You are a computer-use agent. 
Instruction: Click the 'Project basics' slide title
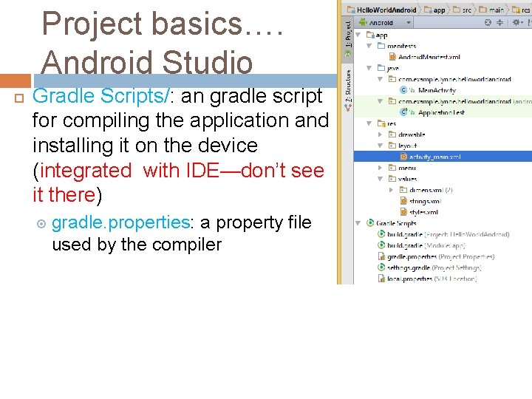142,24
